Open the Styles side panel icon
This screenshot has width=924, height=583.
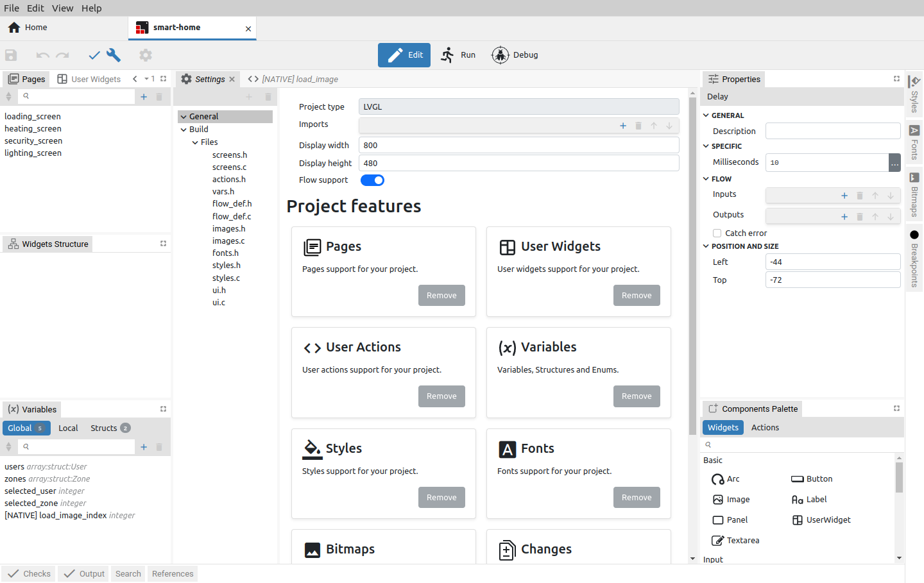pyautogui.click(x=914, y=94)
